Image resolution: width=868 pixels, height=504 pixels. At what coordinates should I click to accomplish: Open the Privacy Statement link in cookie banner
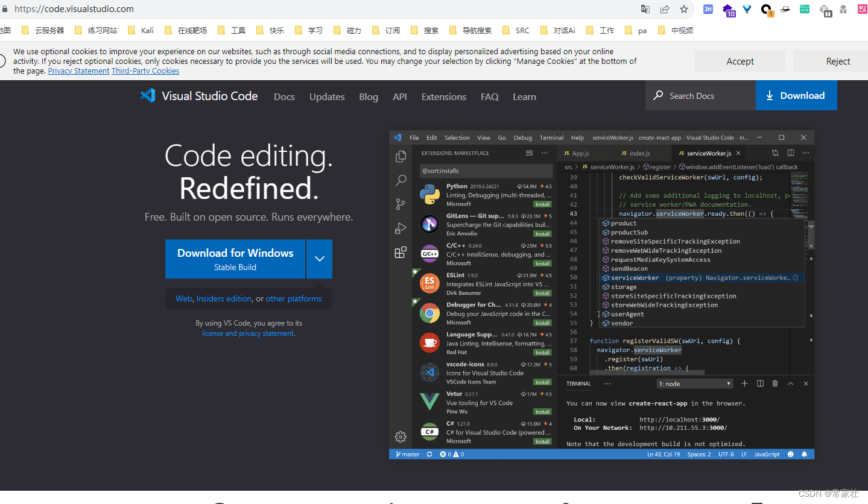tap(79, 71)
